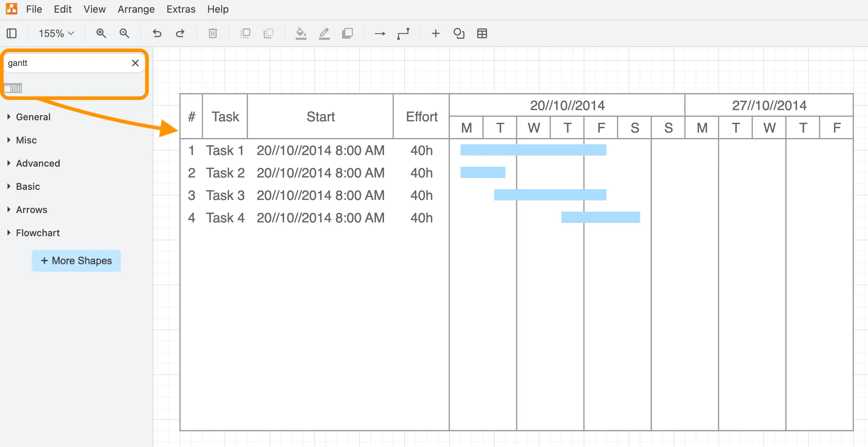Collapse the General shapes section
Image resolution: width=868 pixels, height=447 pixels.
(x=33, y=117)
